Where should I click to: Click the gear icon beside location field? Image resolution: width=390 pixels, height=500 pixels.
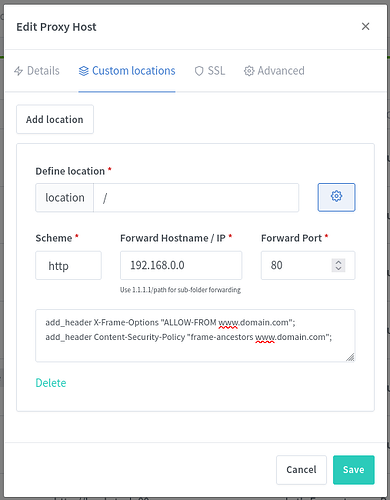pyautogui.click(x=336, y=197)
